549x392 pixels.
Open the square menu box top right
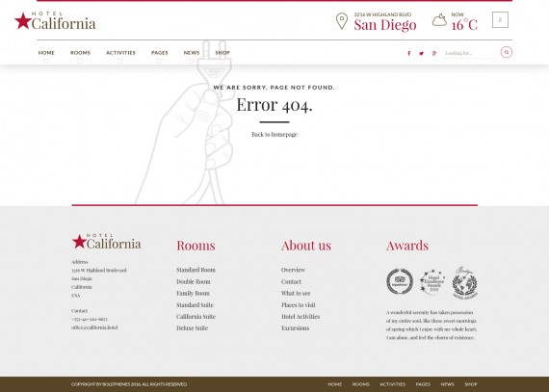click(x=500, y=19)
